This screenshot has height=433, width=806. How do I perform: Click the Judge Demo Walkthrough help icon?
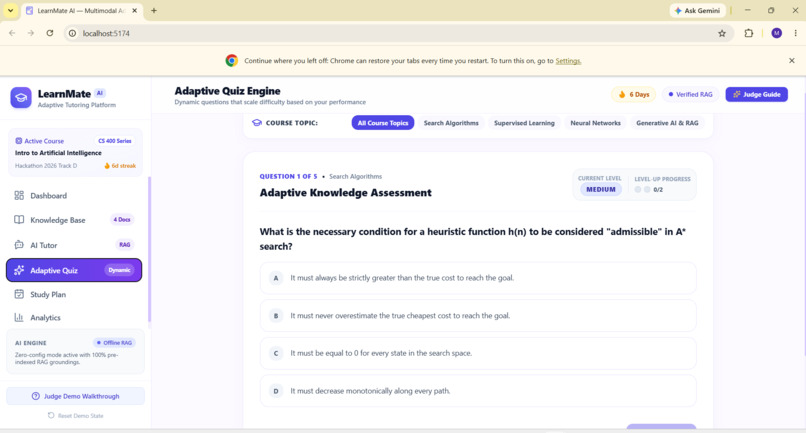[35, 396]
